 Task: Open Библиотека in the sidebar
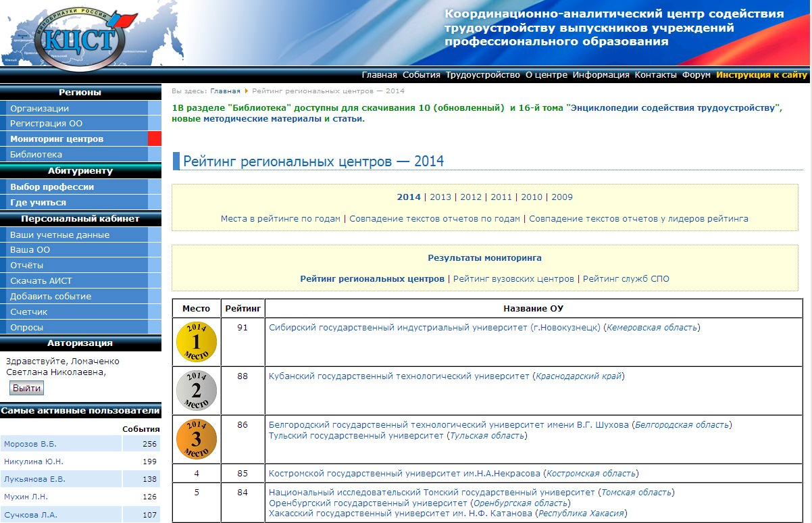[x=81, y=155]
